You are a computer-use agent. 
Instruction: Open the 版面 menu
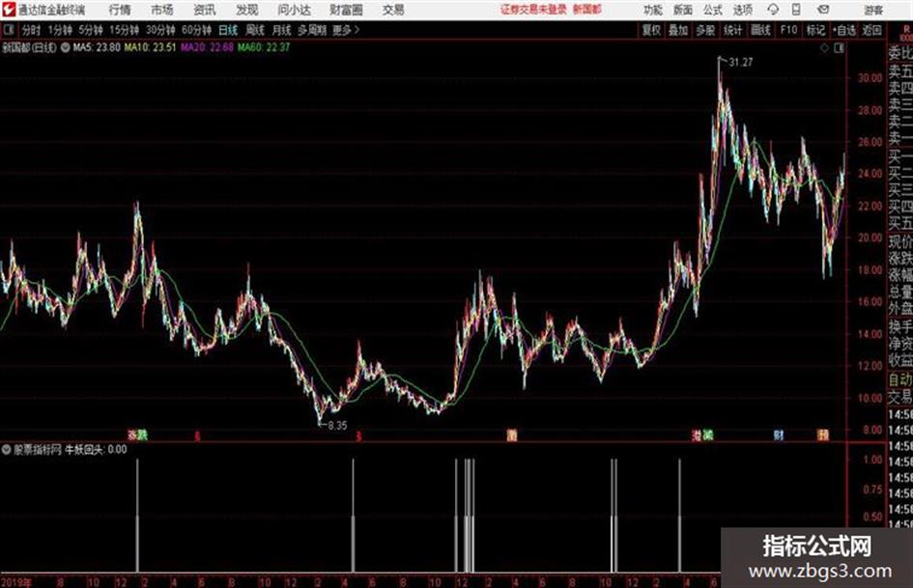pos(682,10)
